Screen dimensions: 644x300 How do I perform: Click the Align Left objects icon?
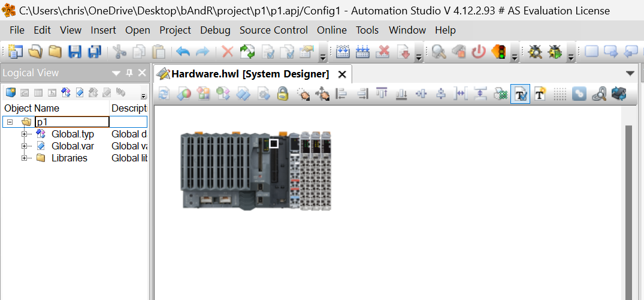pos(341,94)
